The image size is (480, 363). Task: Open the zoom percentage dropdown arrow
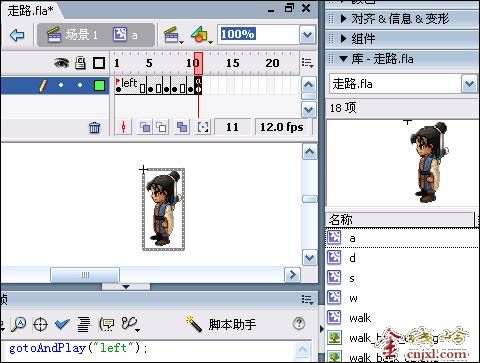[x=308, y=35]
